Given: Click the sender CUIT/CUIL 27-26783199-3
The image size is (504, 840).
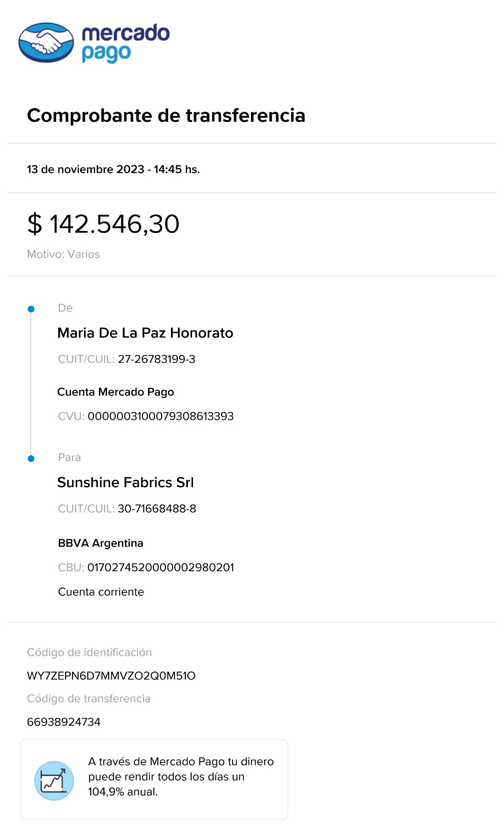Looking at the screenshot, I should click(x=156, y=359).
